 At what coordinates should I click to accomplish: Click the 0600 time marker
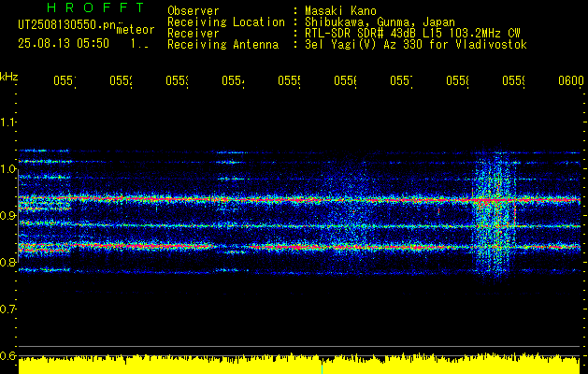571,80
